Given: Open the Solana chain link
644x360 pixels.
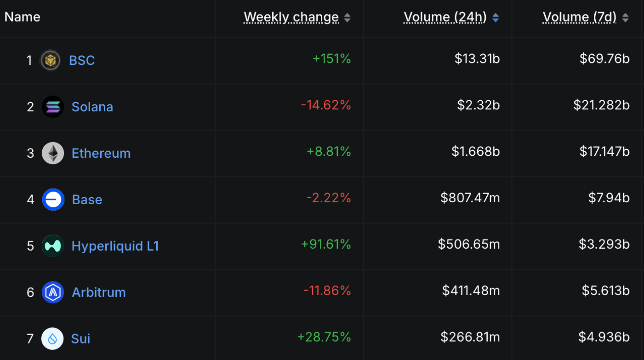Looking at the screenshot, I should (x=92, y=107).
